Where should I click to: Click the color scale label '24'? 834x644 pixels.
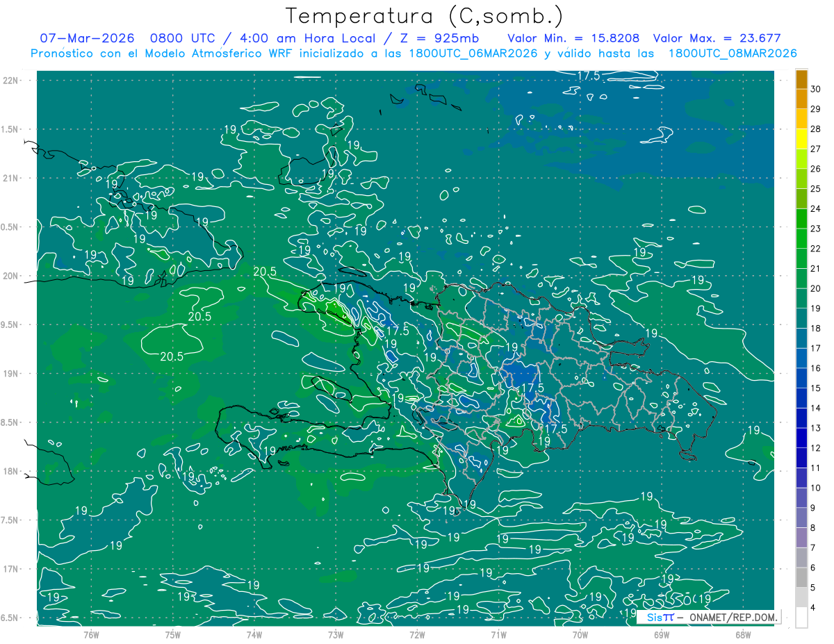pyautogui.click(x=815, y=208)
